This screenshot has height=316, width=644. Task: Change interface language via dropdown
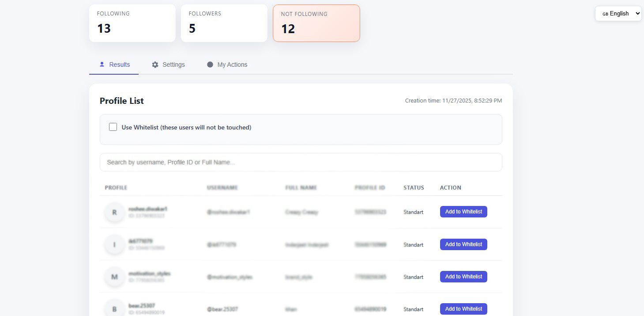tap(618, 13)
